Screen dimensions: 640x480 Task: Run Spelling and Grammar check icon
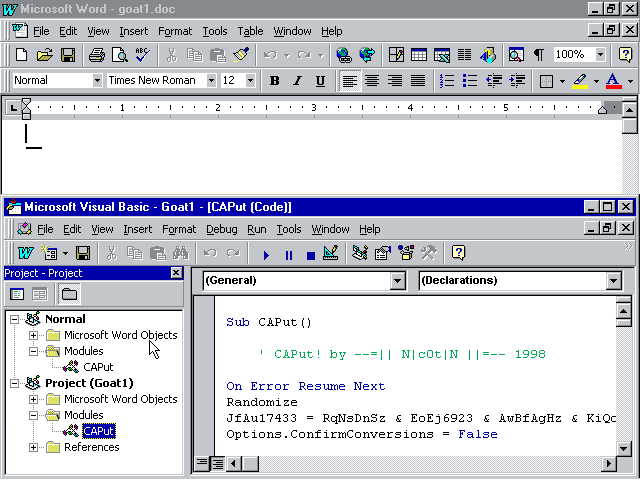pyautogui.click(x=142, y=55)
